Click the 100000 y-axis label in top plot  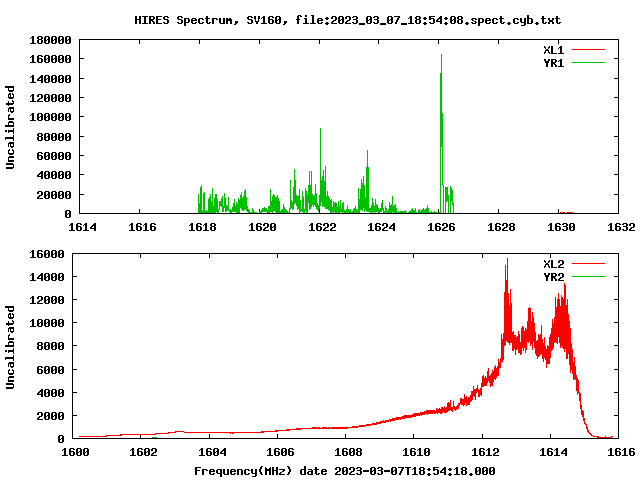click(x=50, y=117)
